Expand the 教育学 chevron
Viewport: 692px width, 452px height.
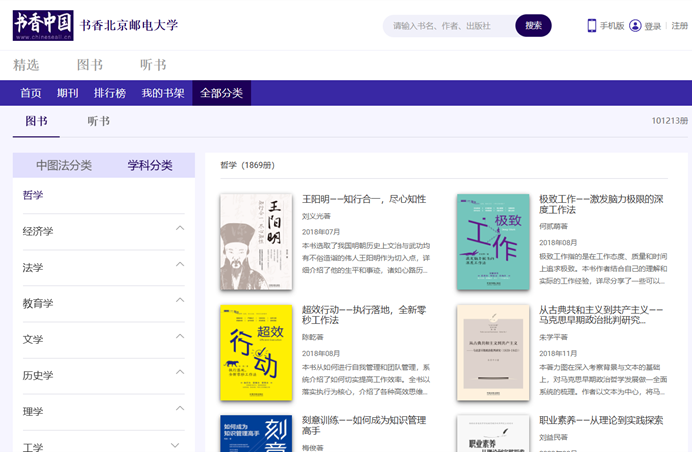pyautogui.click(x=180, y=300)
